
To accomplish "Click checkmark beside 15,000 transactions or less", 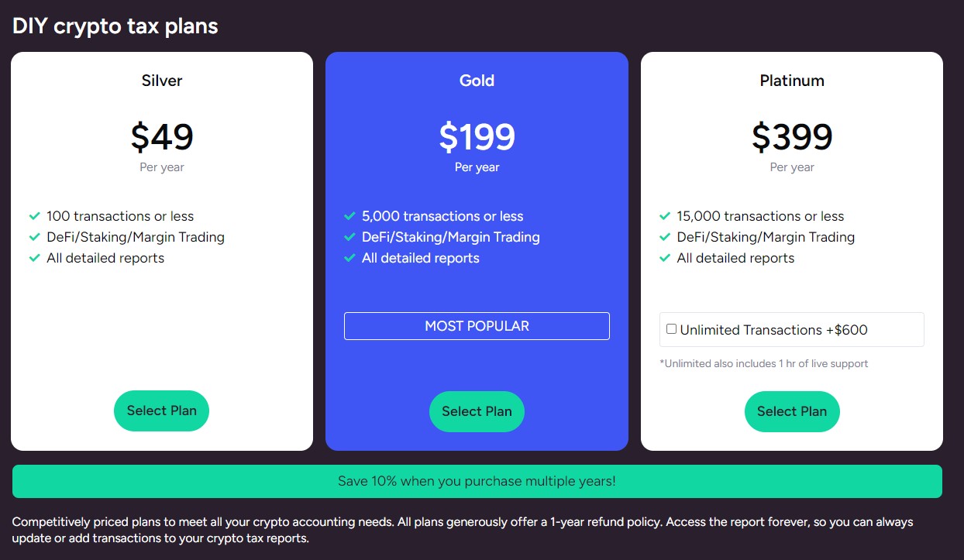I will pos(665,216).
